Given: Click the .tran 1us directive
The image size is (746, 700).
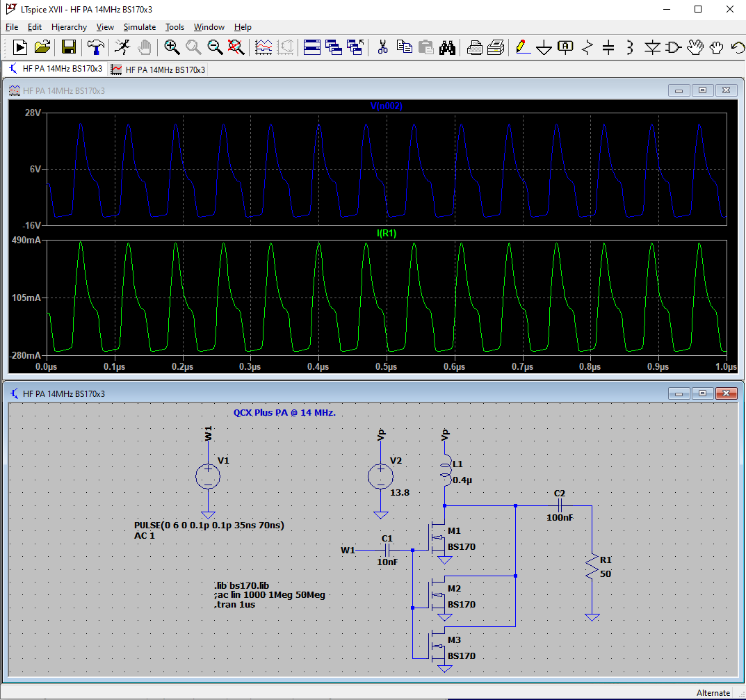Looking at the screenshot, I should pyautogui.click(x=234, y=605).
